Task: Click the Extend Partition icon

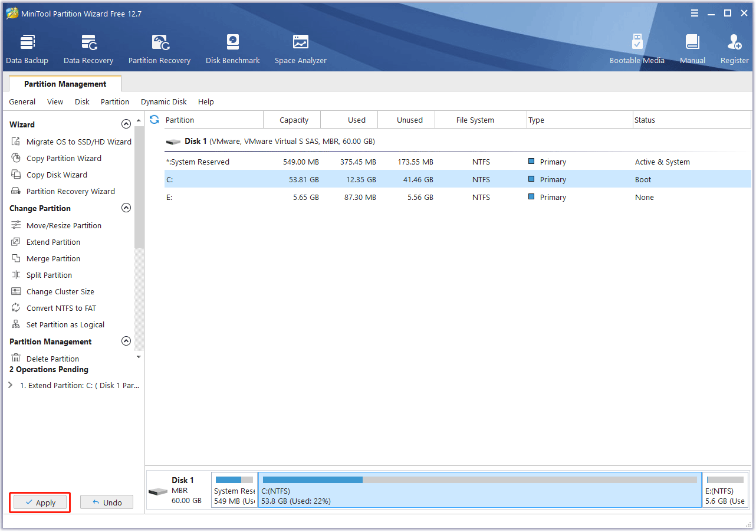Action: click(16, 242)
